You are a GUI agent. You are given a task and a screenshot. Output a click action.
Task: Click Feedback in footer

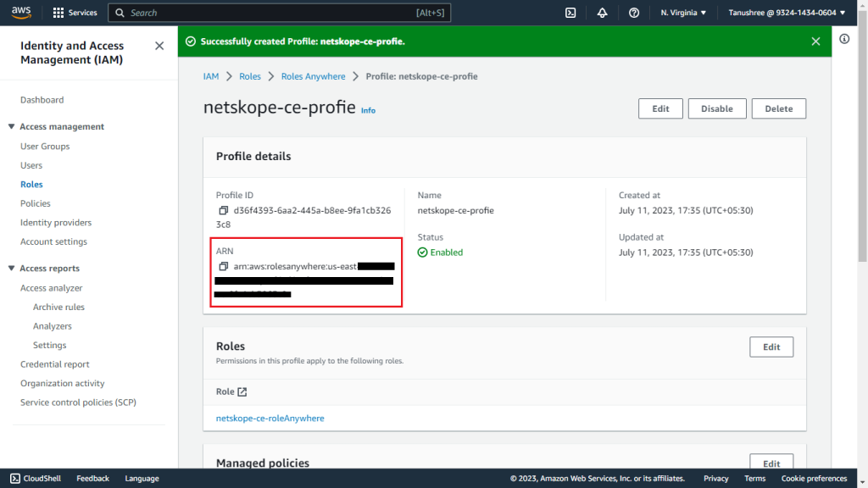(x=92, y=479)
